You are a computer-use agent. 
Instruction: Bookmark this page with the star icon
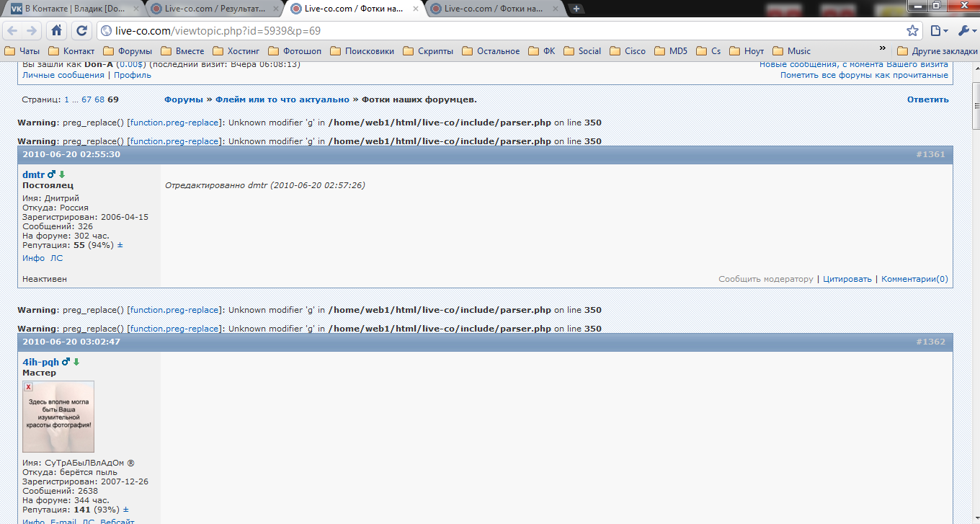[x=912, y=30]
